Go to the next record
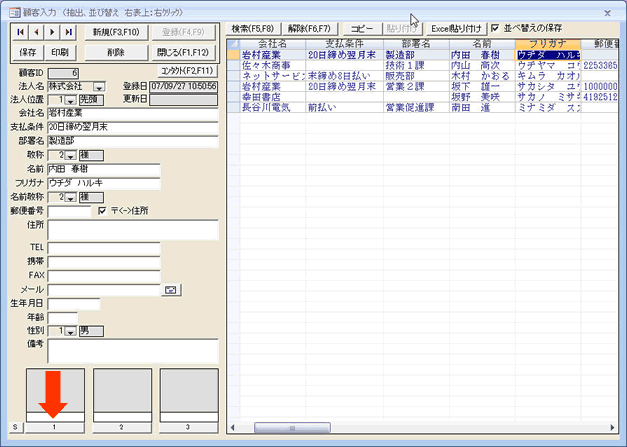 (52, 32)
